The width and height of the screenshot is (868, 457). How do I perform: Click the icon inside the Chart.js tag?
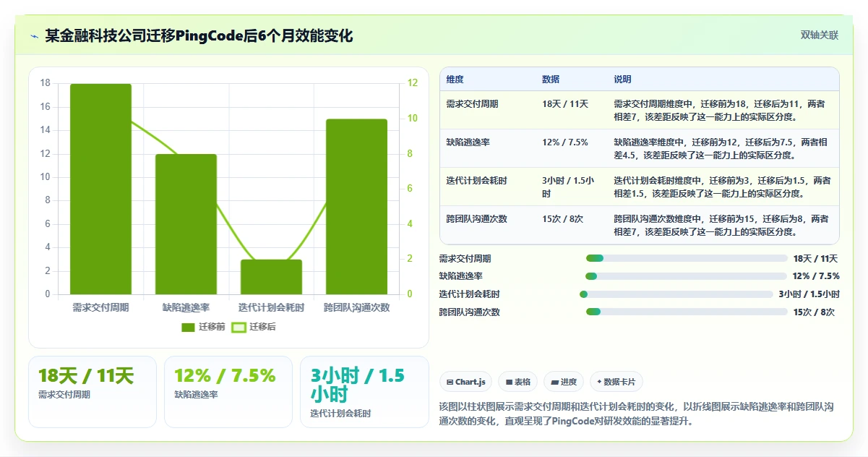click(x=450, y=382)
